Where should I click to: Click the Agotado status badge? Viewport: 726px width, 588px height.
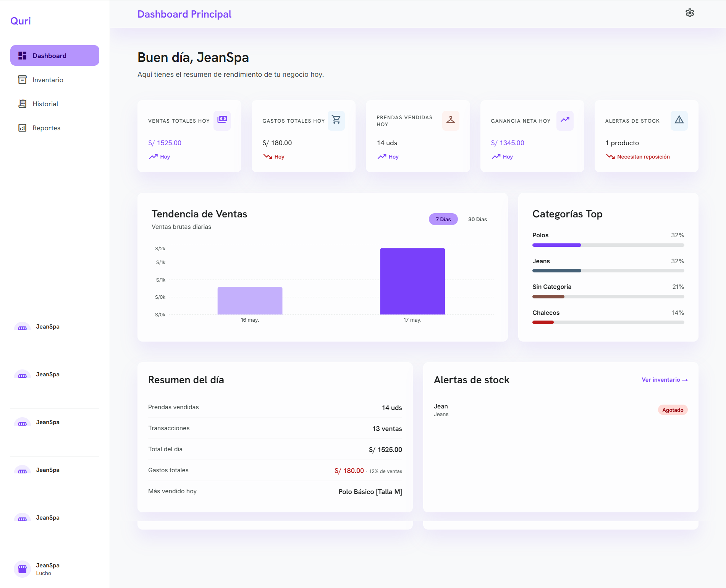pyautogui.click(x=673, y=410)
